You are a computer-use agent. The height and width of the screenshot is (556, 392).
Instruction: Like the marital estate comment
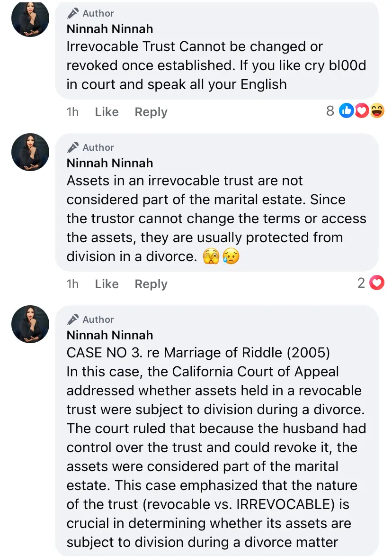[107, 284]
